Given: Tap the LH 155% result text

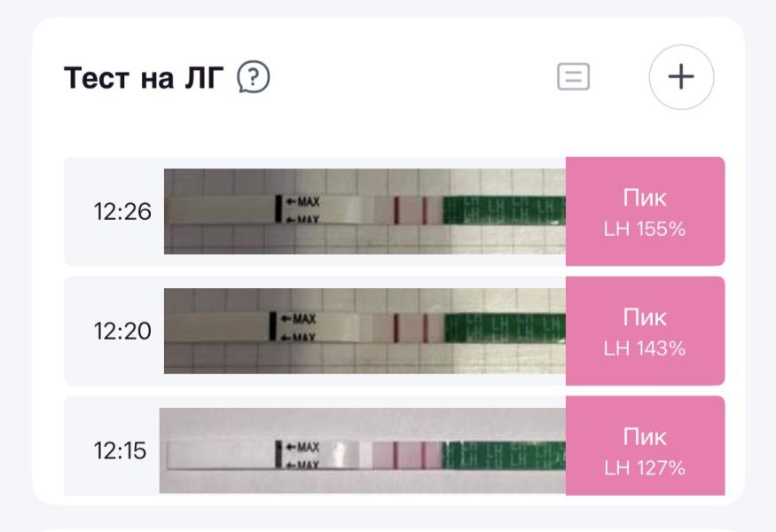Looking at the screenshot, I should (645, 229).
